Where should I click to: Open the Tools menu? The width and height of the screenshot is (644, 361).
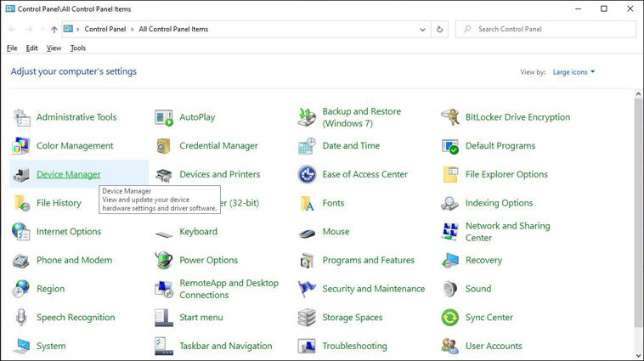(x=78, y=48)
